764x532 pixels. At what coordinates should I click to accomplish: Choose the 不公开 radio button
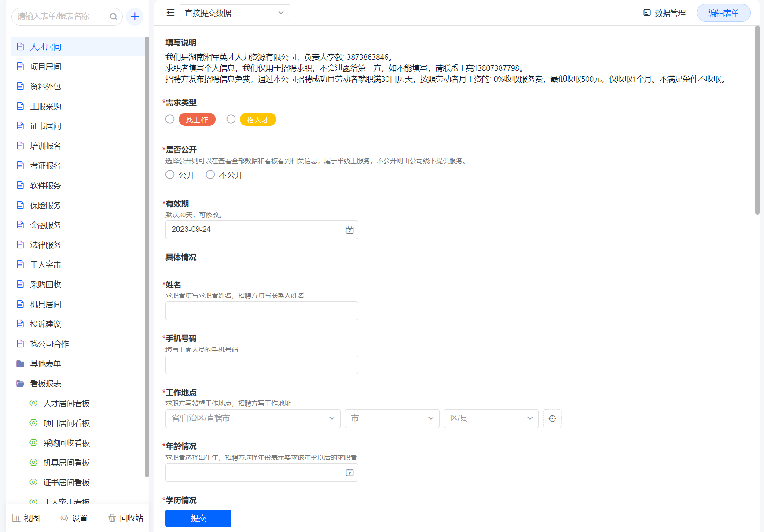pos(210,175)
